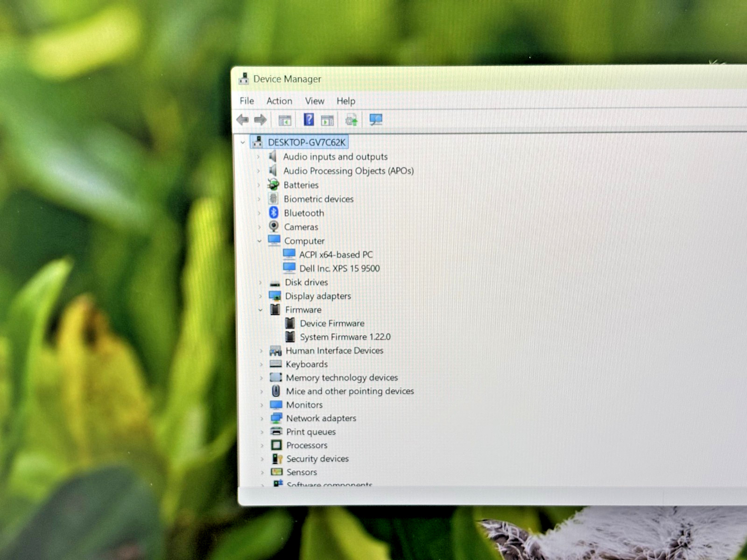This screenshot has height=560, width=747.
Task: Expand the Processors arrow
Action: 261,446
